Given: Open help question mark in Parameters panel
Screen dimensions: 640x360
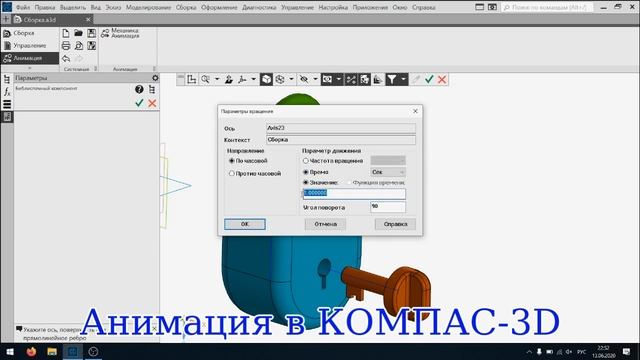Looking at the screenshot, I should point(139,89).
